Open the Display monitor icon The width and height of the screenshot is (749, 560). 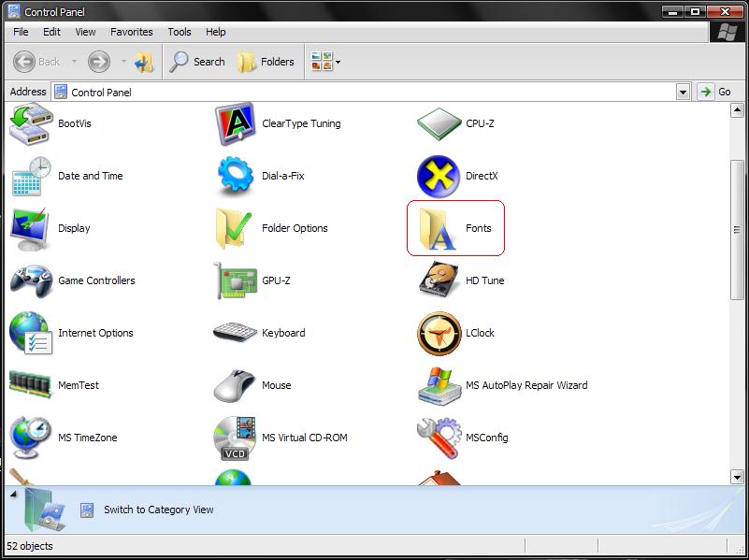click(30, 229)
